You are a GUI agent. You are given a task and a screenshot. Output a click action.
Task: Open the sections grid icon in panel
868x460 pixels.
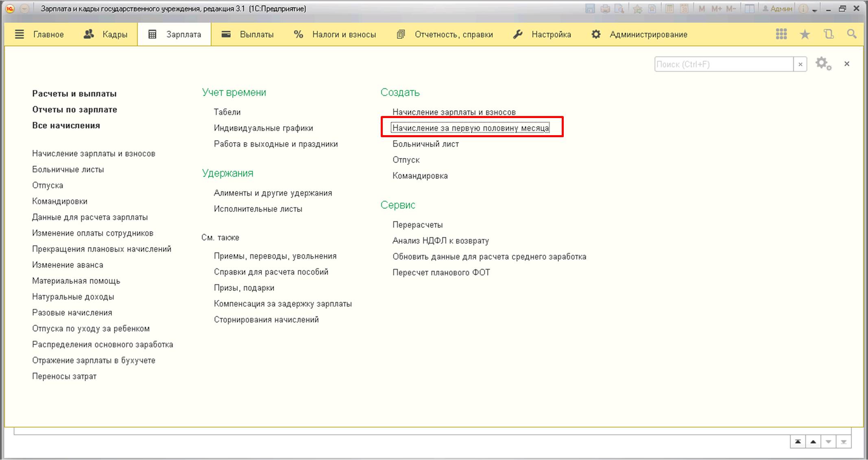[x=781, y=34]
